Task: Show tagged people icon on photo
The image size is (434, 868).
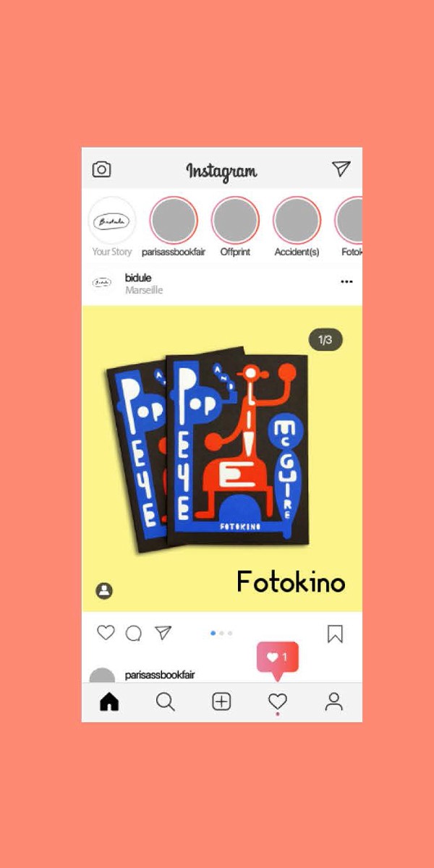Action: click(x=104, y=590)
